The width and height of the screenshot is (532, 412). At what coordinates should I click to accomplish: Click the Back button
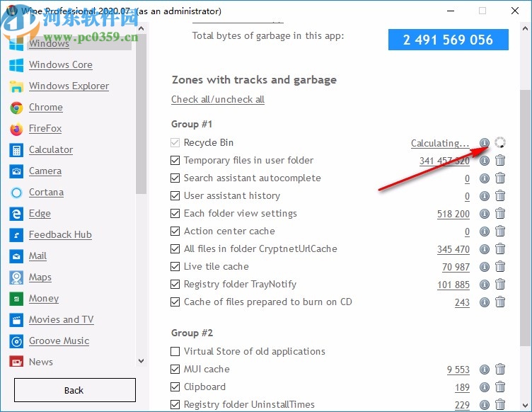pos(75,390)
